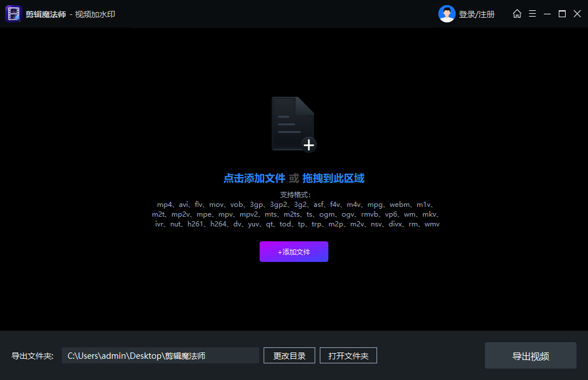Click the user avatar icon
This screenshot has height=380, width=588.
[446, 14]
